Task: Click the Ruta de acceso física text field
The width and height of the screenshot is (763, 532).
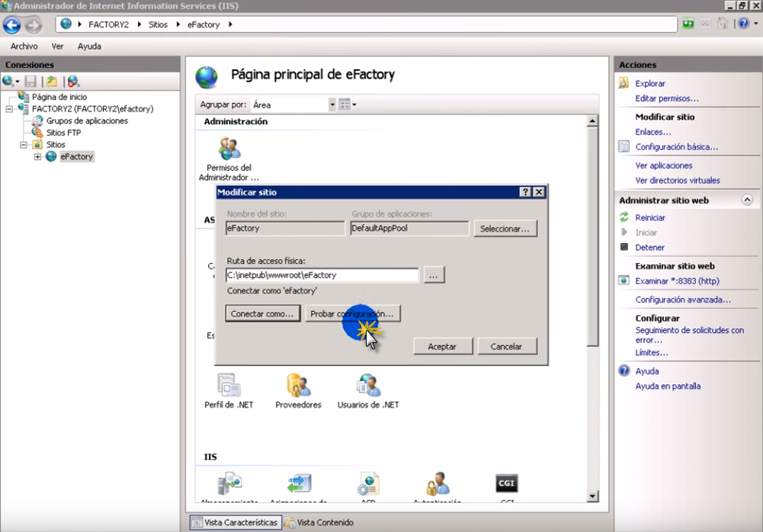Action: [x=322, y=275]
